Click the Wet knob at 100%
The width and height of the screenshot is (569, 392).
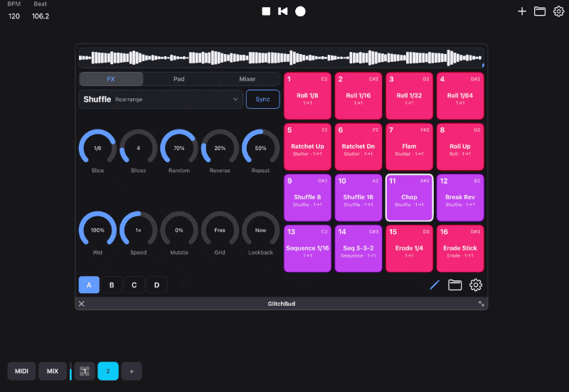coord(97,229)
